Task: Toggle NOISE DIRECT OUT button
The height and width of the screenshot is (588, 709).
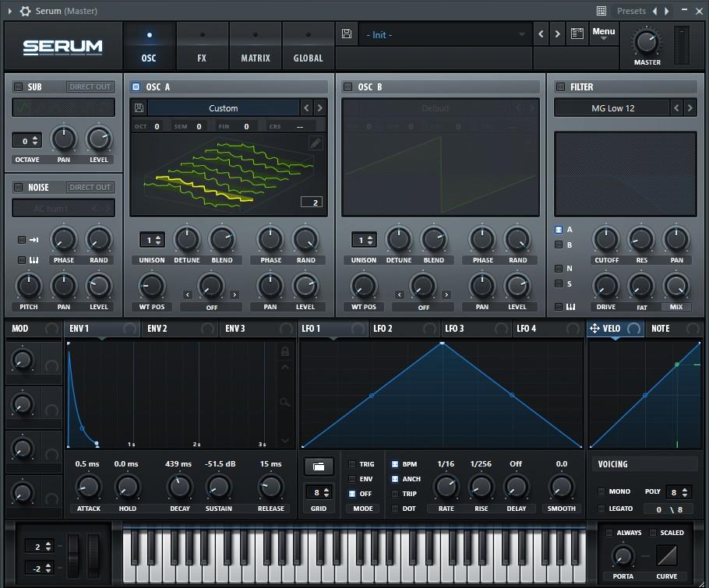Action: pos(90,187)
